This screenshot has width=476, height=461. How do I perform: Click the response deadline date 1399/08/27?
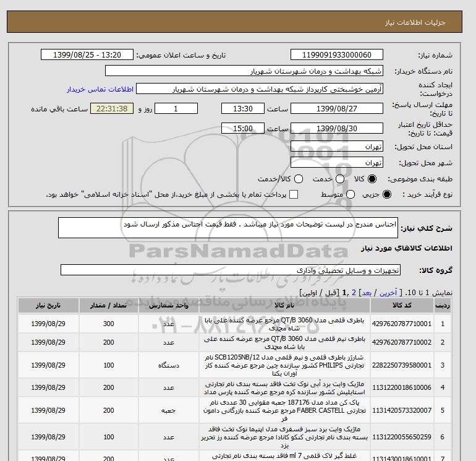337,108
